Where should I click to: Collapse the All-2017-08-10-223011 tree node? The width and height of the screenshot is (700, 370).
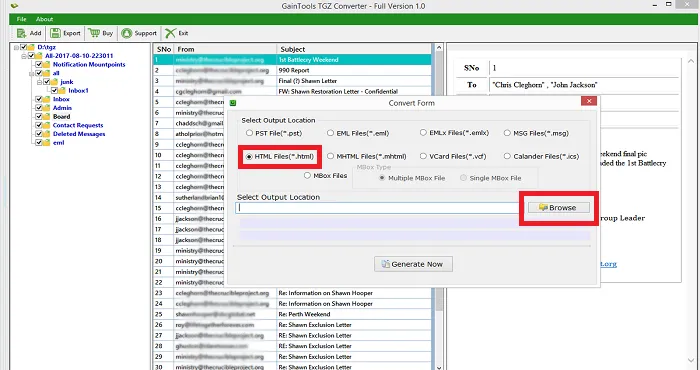click(24, 56)
